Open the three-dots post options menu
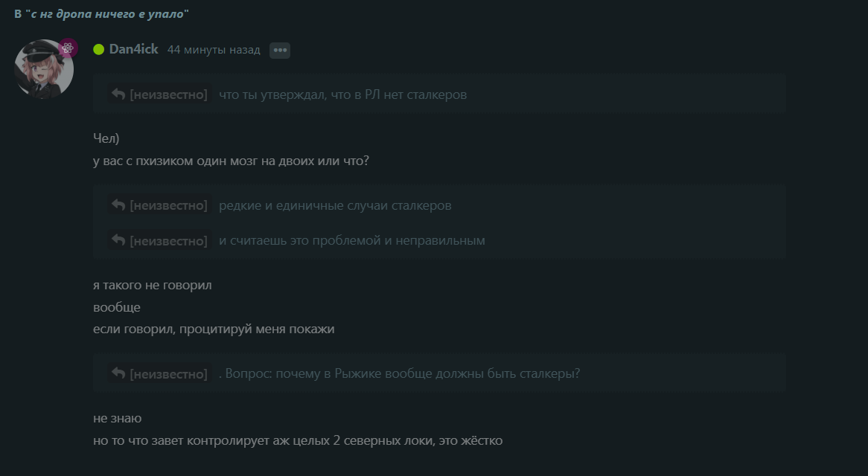 (280, 51)
